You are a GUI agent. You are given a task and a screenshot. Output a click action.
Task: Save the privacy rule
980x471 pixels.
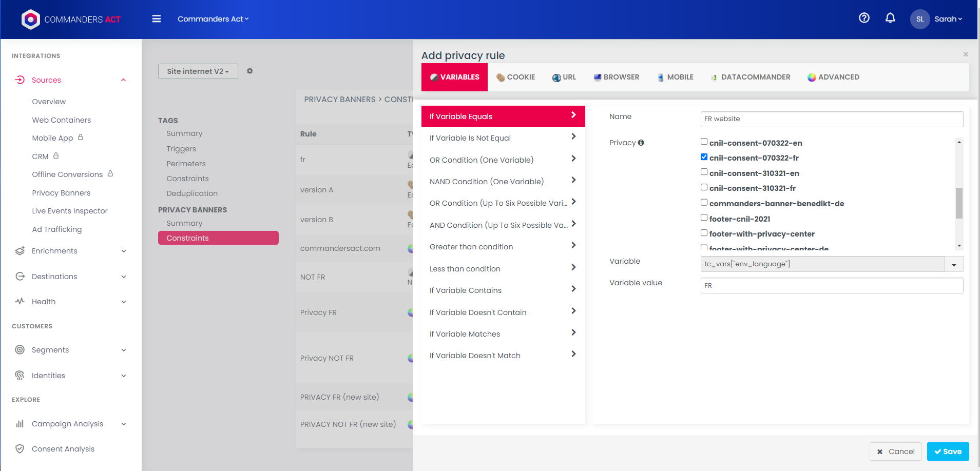tap(948, 452)
